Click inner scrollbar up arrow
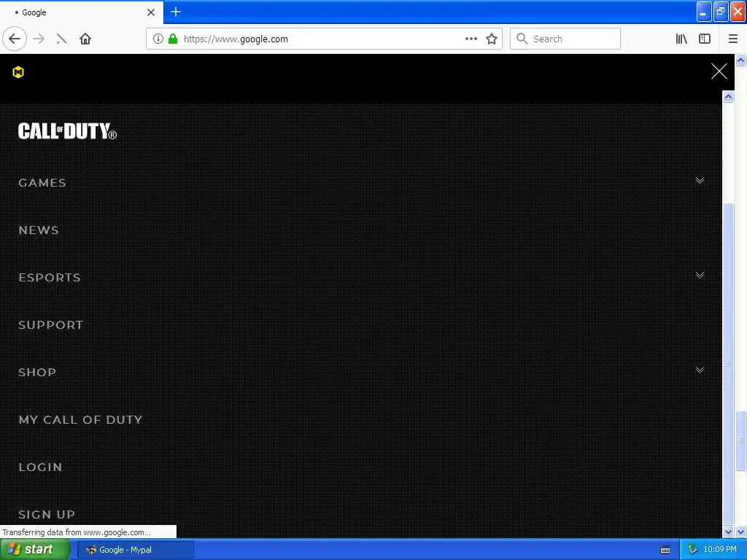Screen dimensions: 747x560 pos(728,97)
